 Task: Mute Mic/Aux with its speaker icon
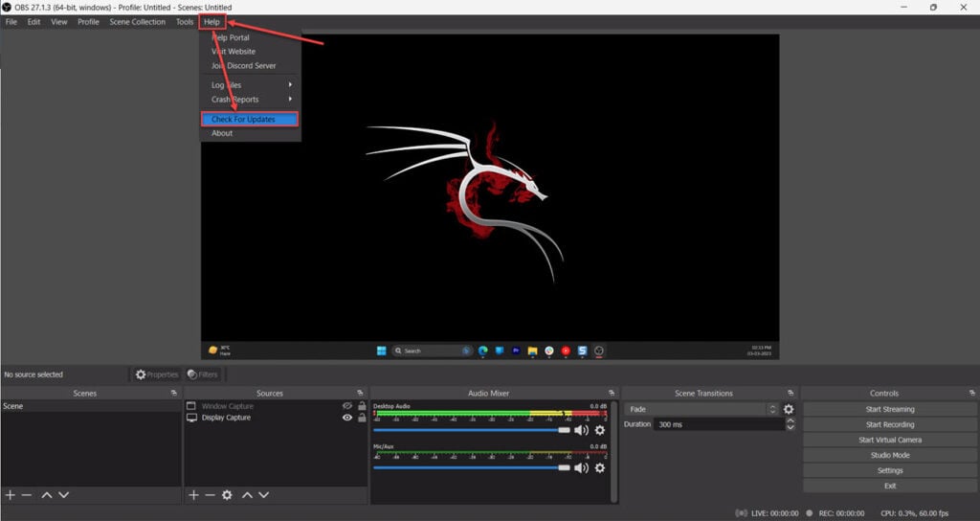(581, 467)
